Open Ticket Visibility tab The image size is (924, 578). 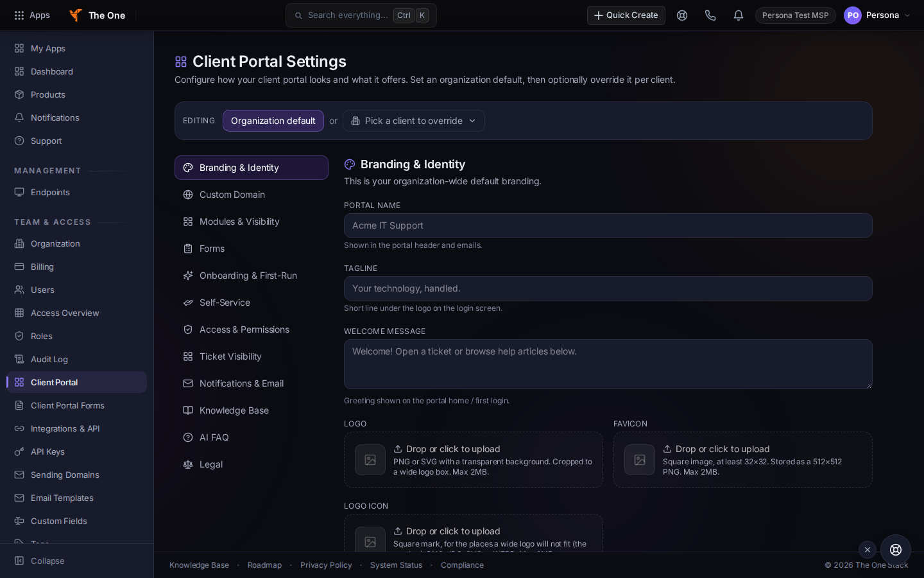(252, 356)
